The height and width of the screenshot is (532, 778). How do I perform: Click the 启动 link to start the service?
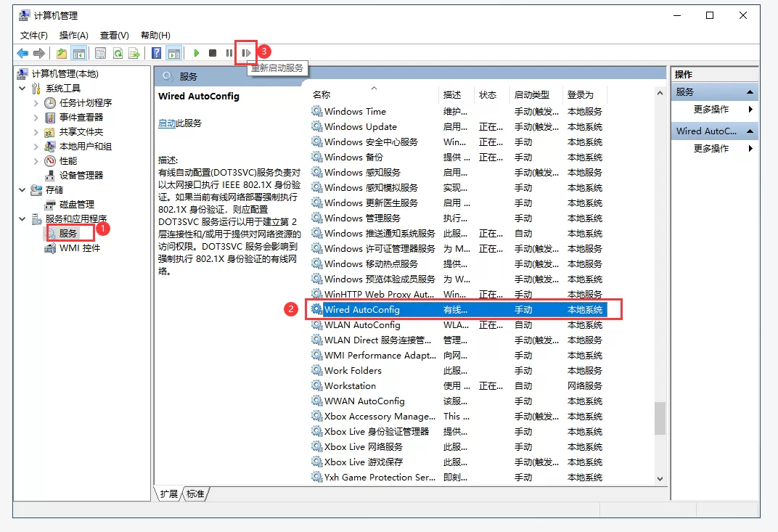[x=166, y=122]
